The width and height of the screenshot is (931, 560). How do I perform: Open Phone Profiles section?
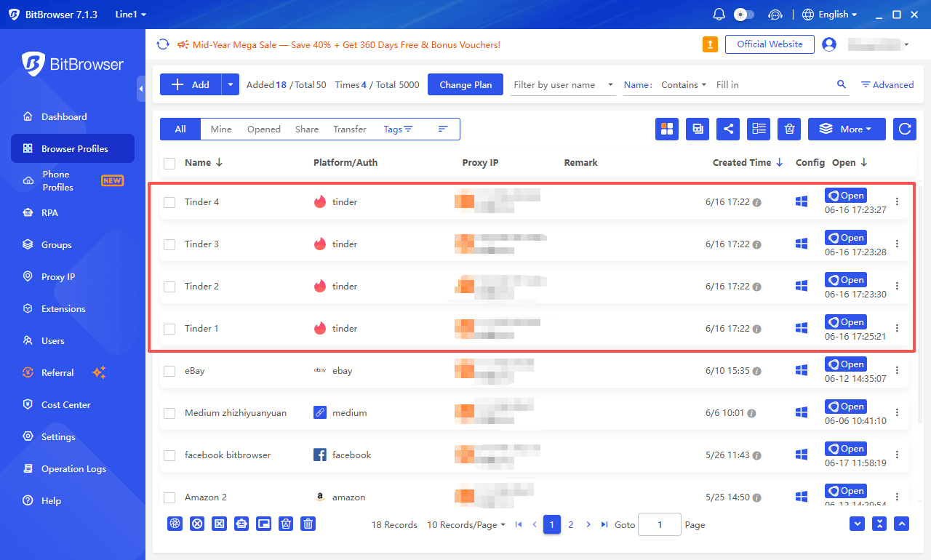pyautogui.click(x=73, y=180)
